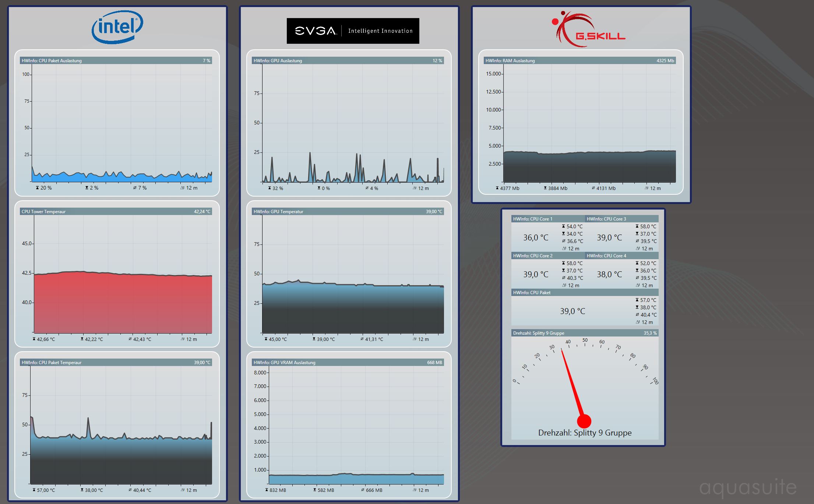Screen dimensions: 814x504
Task: Select the 'HWInfo: GPU Temperatur' chart title
Action: coord(278,212)
